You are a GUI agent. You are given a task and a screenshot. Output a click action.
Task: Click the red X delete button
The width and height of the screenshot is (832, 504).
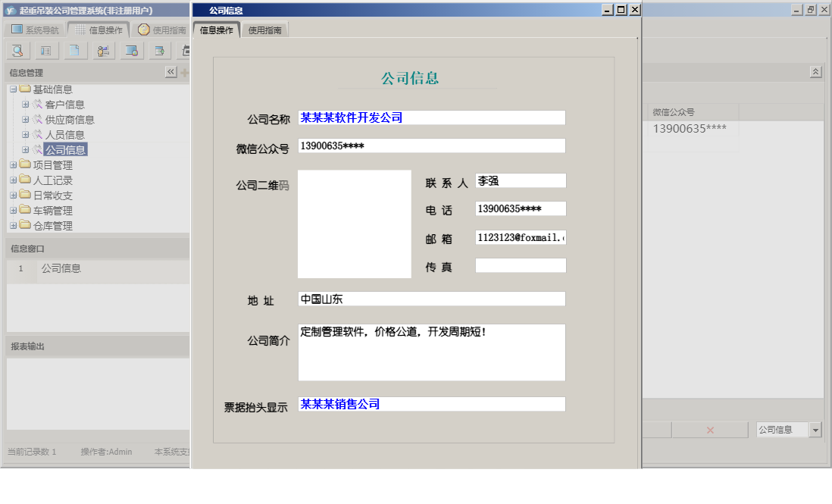click(709, 428)
